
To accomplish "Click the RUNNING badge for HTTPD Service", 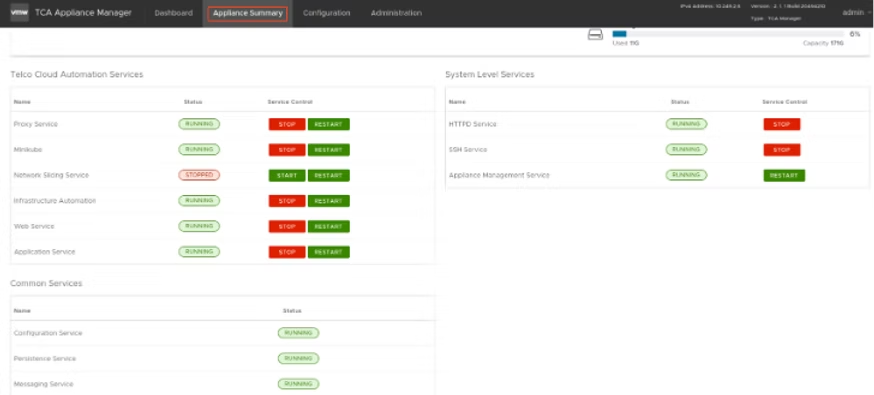I will pyautogui.click(x=686, y=124).
